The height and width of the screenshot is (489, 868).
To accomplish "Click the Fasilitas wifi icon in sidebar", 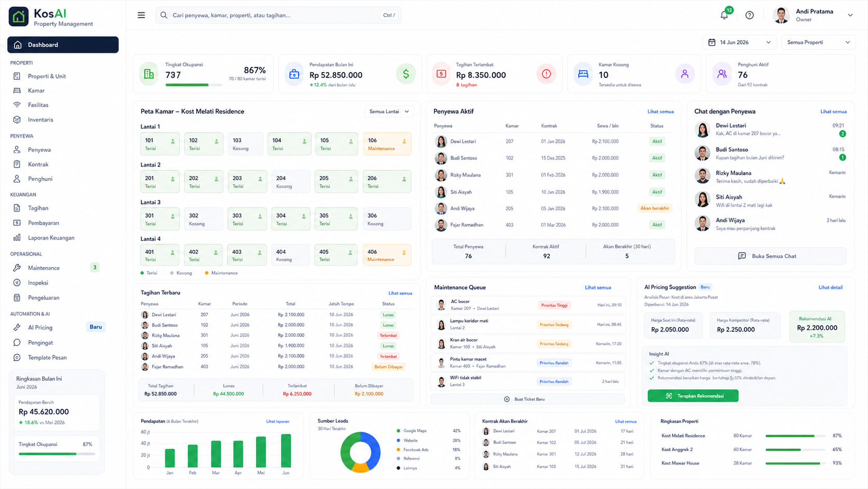I will (x=17, y=104).
